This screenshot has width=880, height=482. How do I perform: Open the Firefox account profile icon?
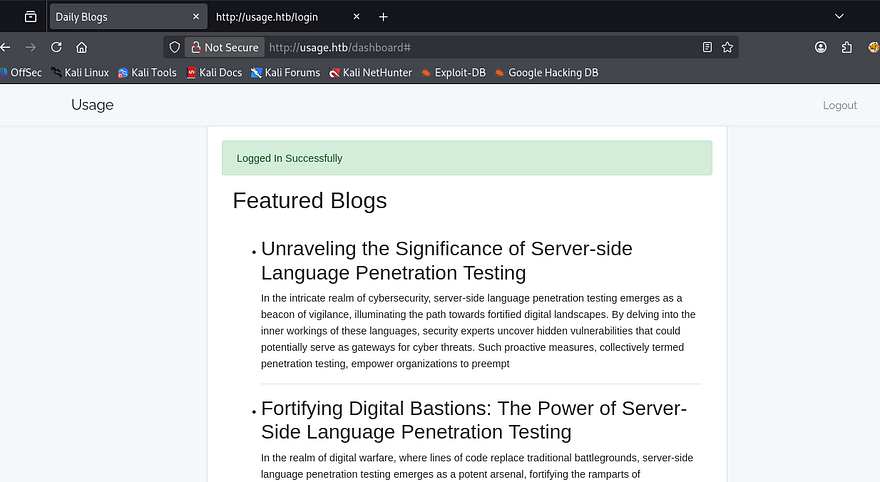click(x=821, y=47)
